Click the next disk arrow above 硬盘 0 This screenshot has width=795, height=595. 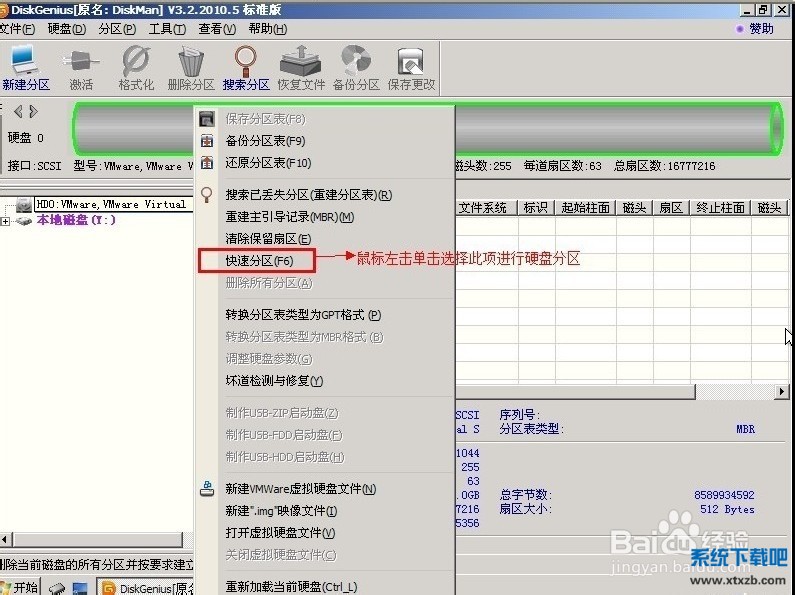tap(33, 111)
